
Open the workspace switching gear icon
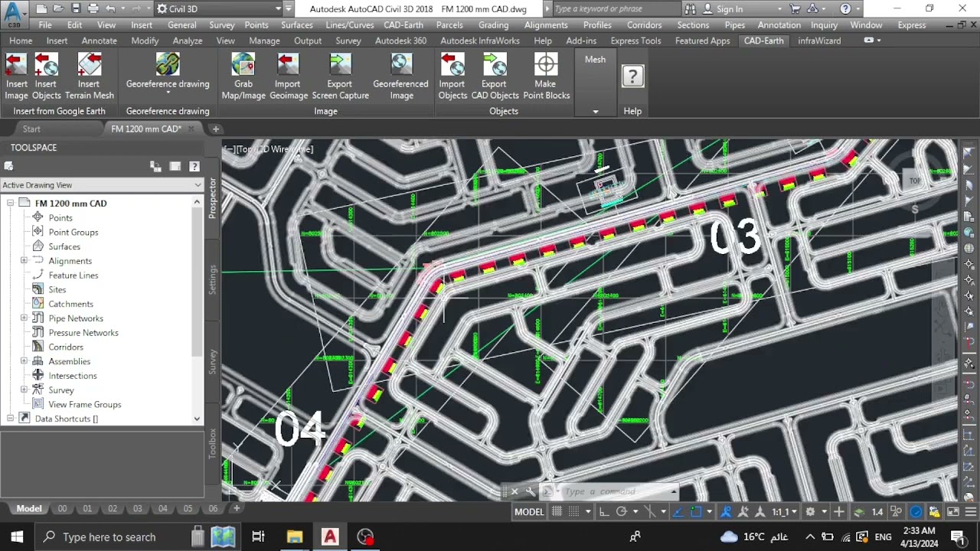coord(811,512)
